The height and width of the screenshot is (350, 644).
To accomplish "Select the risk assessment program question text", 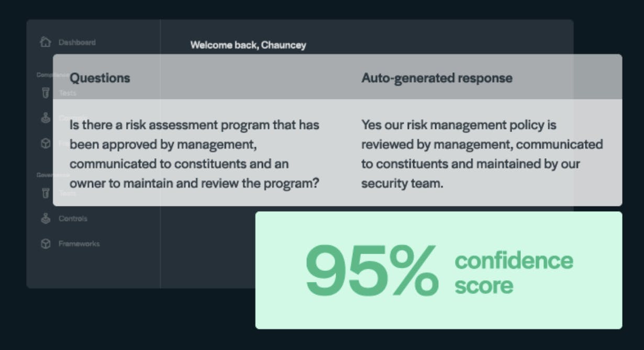I will 194,155.
